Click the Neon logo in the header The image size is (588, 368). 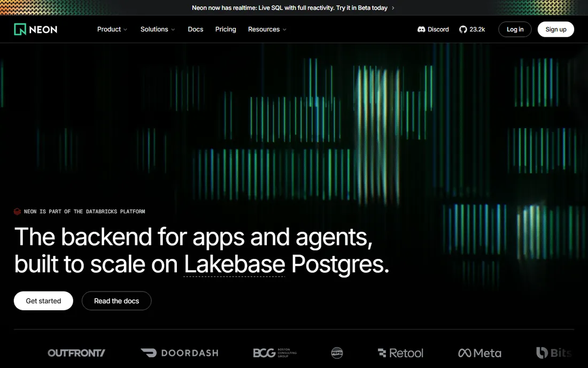(x=36, y=29)
